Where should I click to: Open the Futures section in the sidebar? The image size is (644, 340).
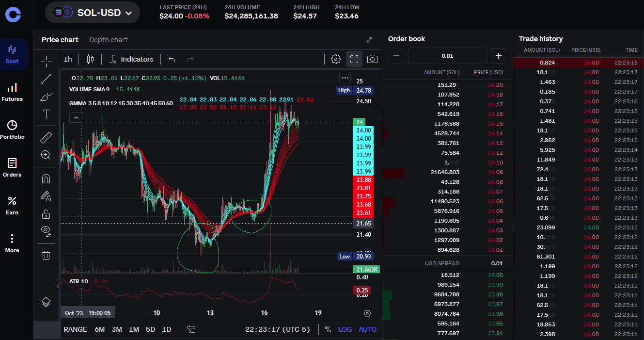tap(12, 92)
